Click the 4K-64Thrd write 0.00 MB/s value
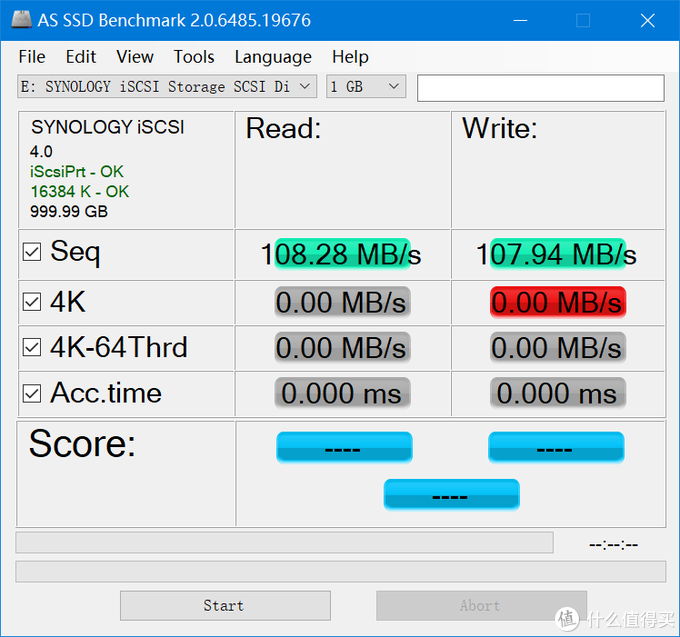 pos(558,348)
